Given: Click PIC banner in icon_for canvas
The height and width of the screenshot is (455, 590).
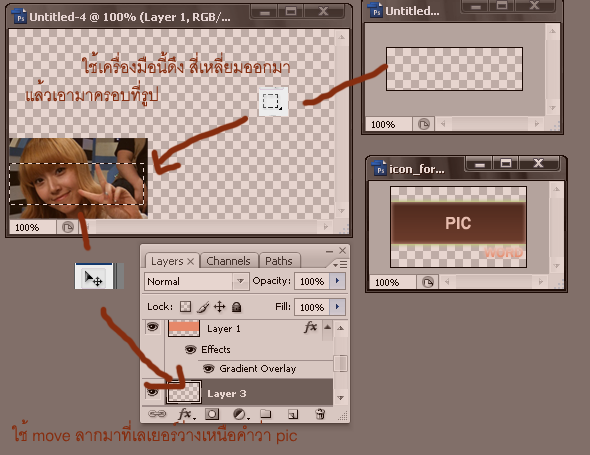Looking at the screenshot, I should [x=458, y=223].
